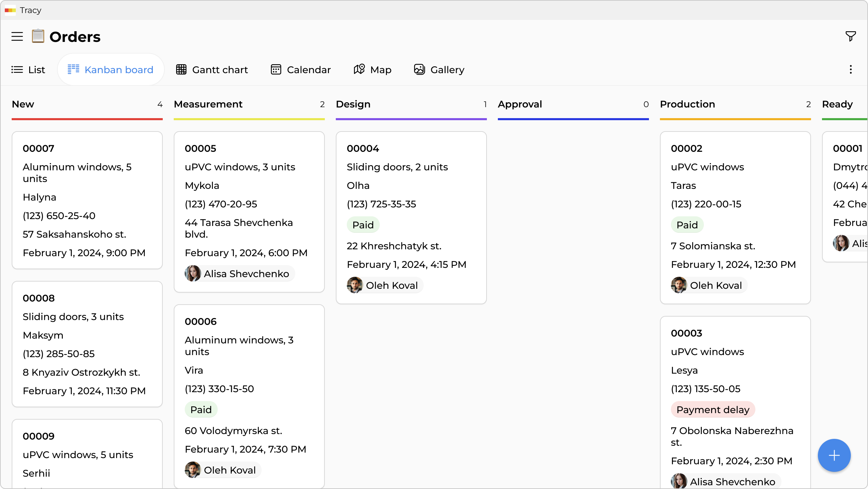868x489 pixels.
Task: Click the Alisa Shevchenko assignee chip on order 00005
Action: 239,273
